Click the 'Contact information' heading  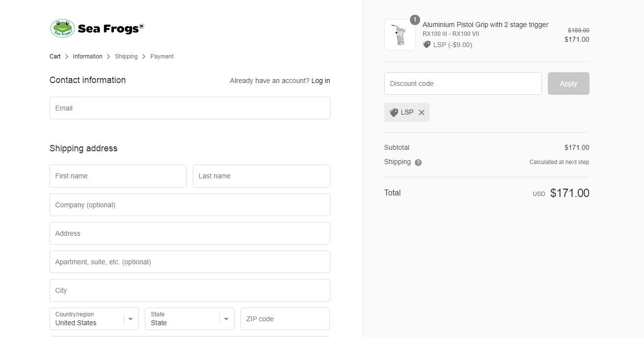(x=87, y=80)
